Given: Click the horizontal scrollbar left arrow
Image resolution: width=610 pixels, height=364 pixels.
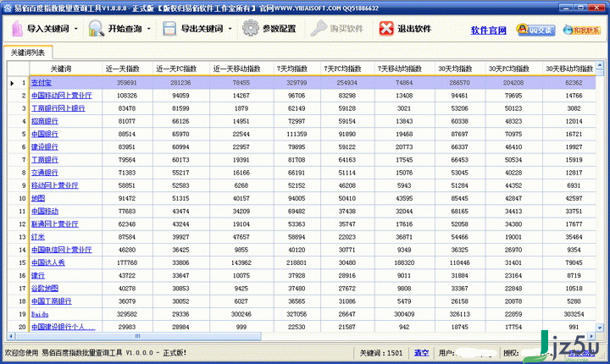Looking at the screenshot, I should coord(11,335).
